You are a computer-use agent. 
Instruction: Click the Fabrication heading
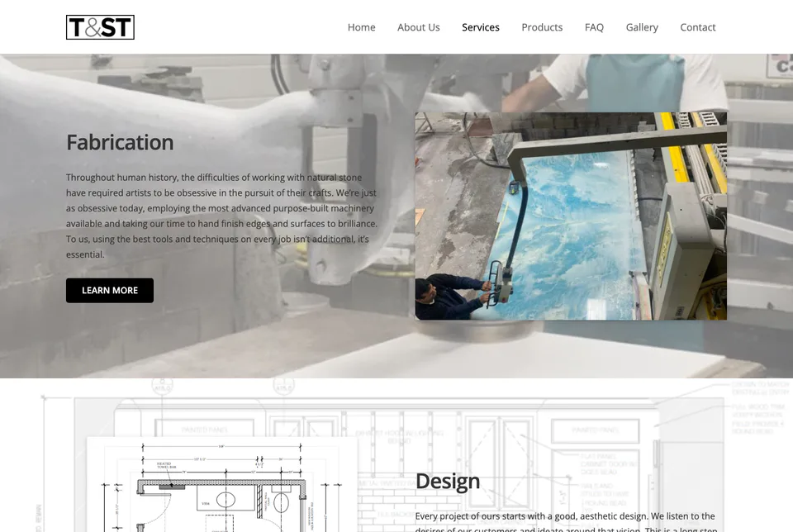[x=120, y=142]
